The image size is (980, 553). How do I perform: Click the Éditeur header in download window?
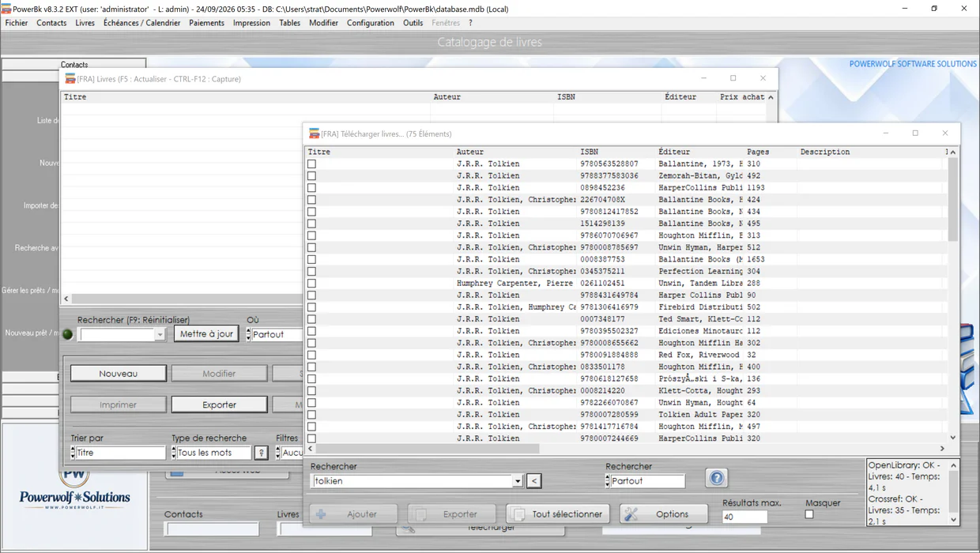[x=674, y=152]
